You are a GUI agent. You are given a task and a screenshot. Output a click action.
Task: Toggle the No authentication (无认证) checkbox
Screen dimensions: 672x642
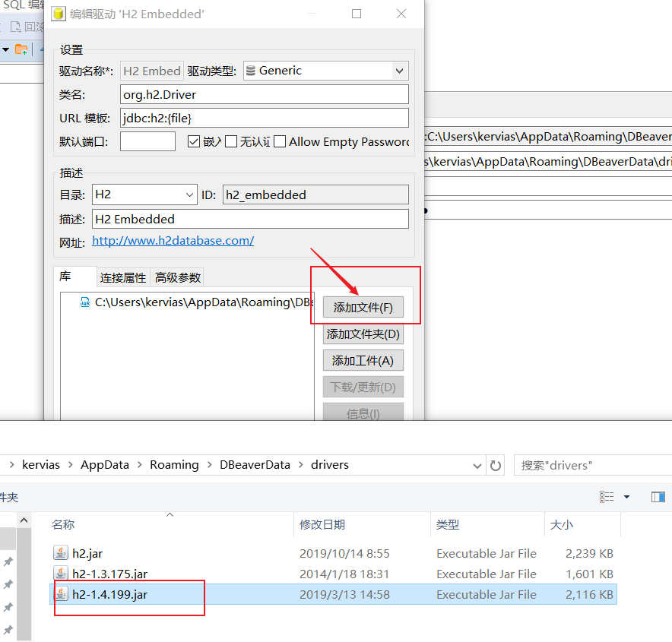tap(231, 141)
